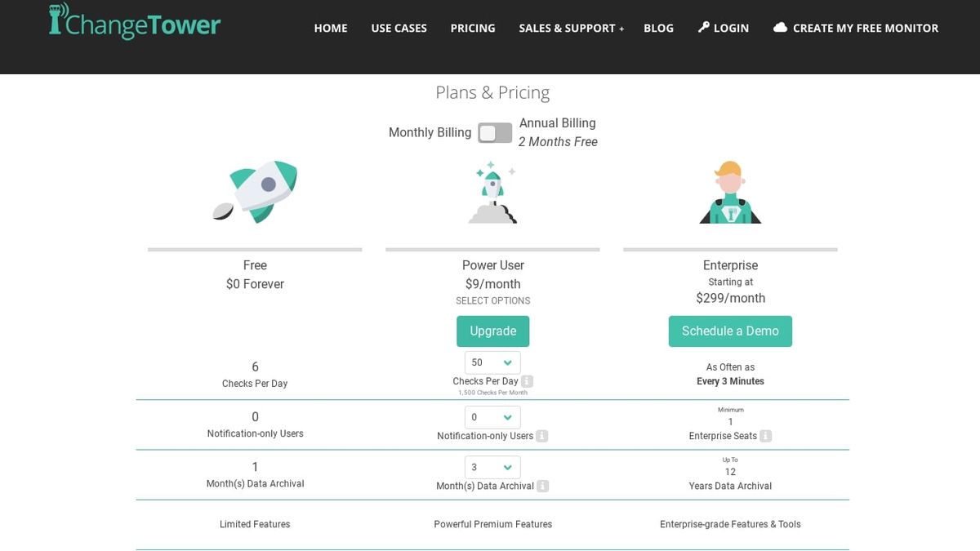Click Schedule a Demo for Enterprise
This screenshot has width=980, height=551.
coord(730,331)
